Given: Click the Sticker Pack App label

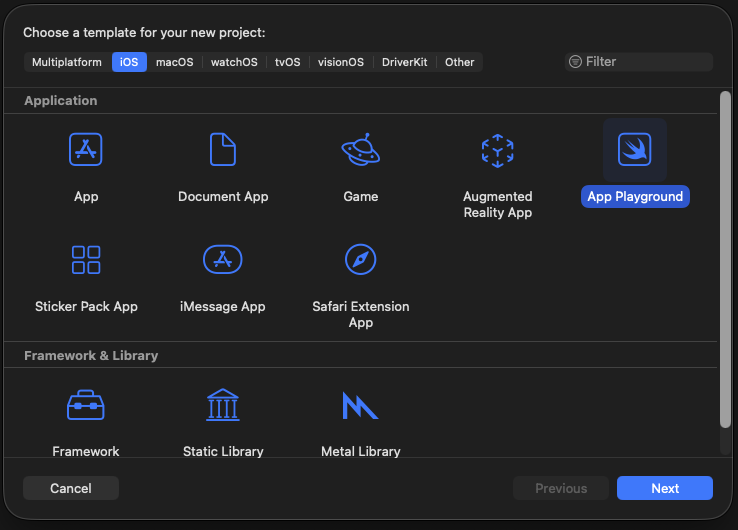Looking at the screenshot, I should click(x=86, y=306).
